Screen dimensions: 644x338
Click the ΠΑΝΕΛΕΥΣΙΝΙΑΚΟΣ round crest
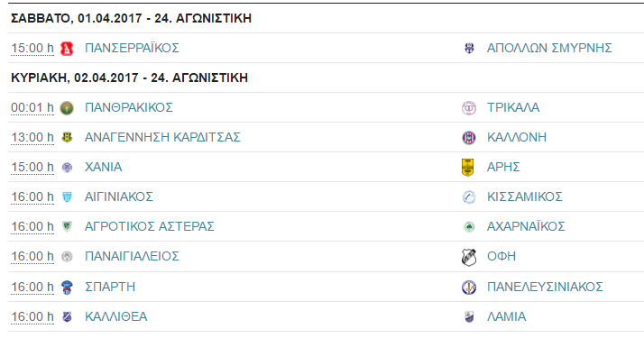point(469,288)
